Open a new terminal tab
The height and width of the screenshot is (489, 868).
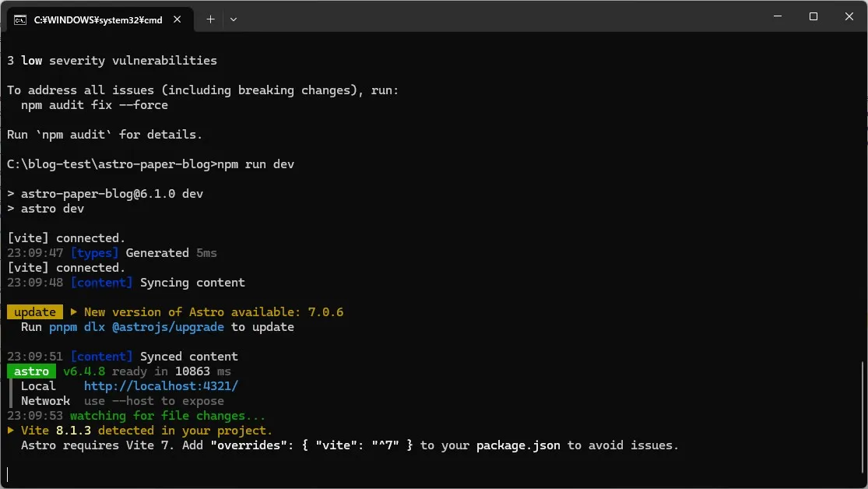210,19
